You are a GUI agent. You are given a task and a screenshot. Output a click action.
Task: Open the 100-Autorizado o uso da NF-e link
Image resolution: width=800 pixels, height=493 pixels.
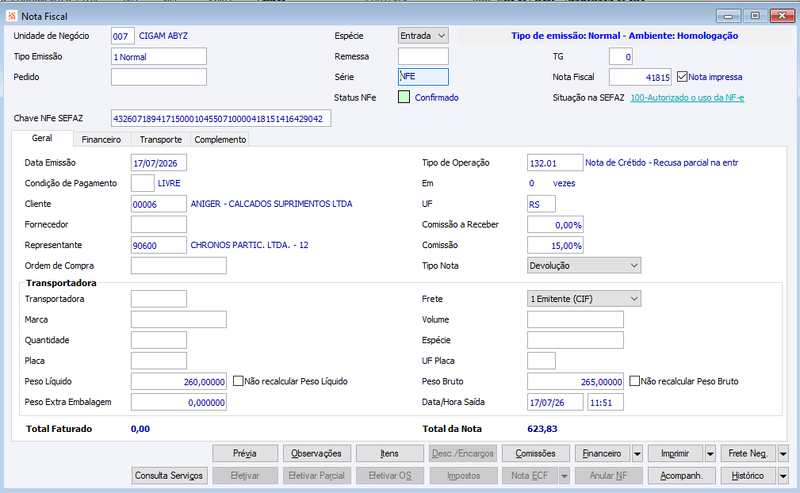(687, 97)
